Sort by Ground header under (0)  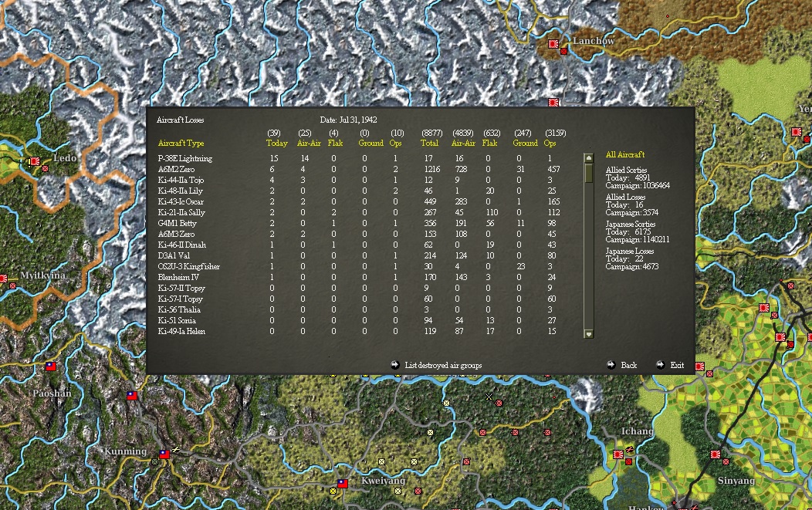(370, 143)
